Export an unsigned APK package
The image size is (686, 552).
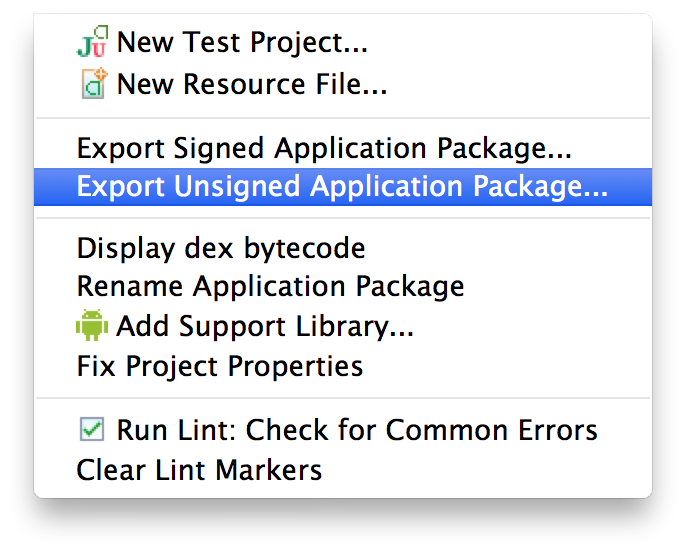tap(342, 187)
